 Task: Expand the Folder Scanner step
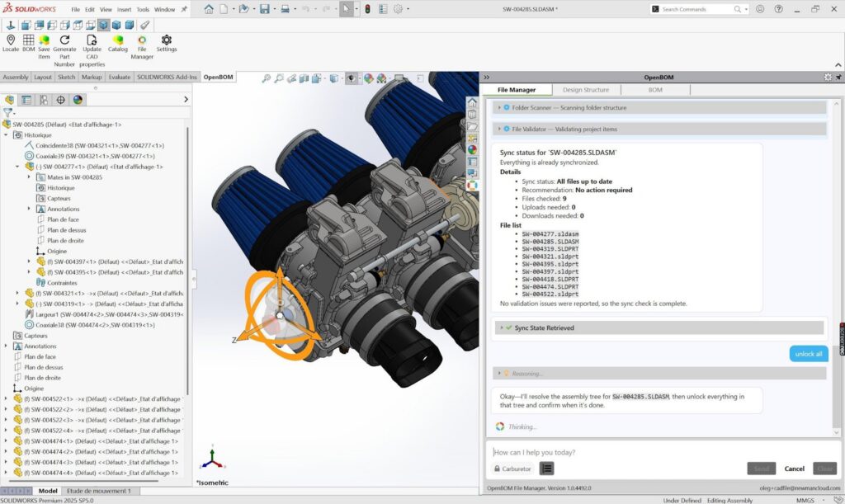[499, 108]
